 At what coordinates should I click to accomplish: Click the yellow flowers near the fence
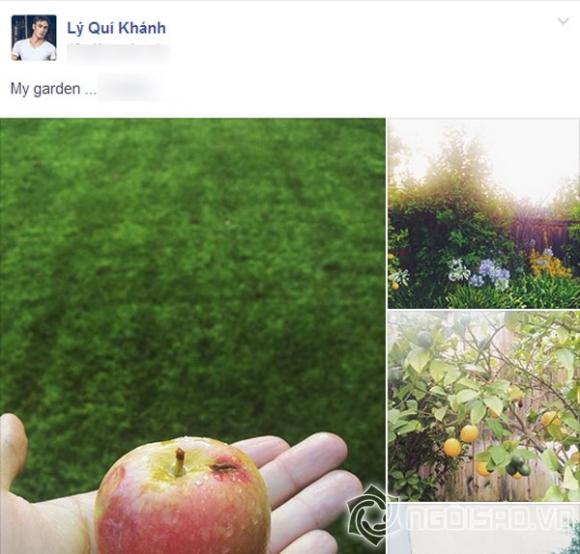click(550, 263)
